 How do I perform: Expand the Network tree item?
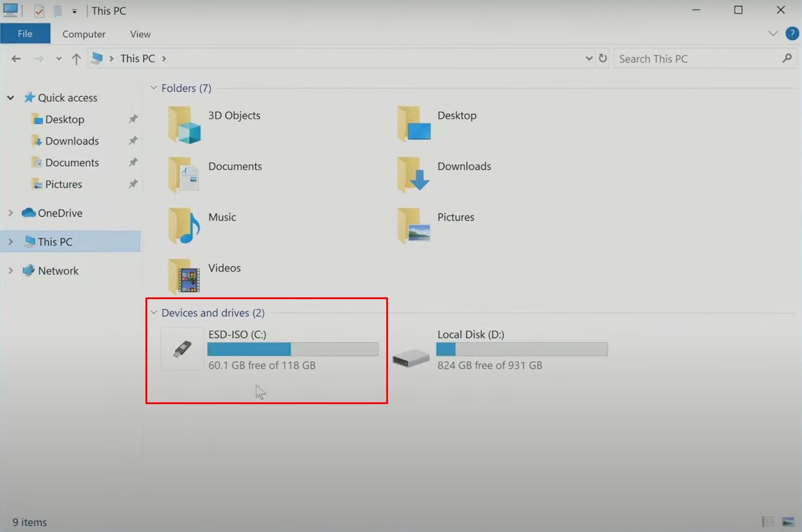point(10,270)
